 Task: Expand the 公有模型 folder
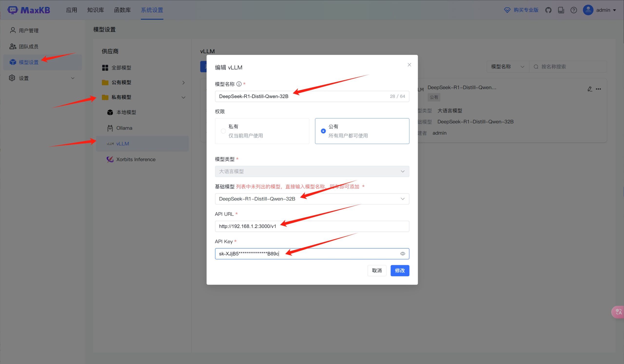pos(142,83)
